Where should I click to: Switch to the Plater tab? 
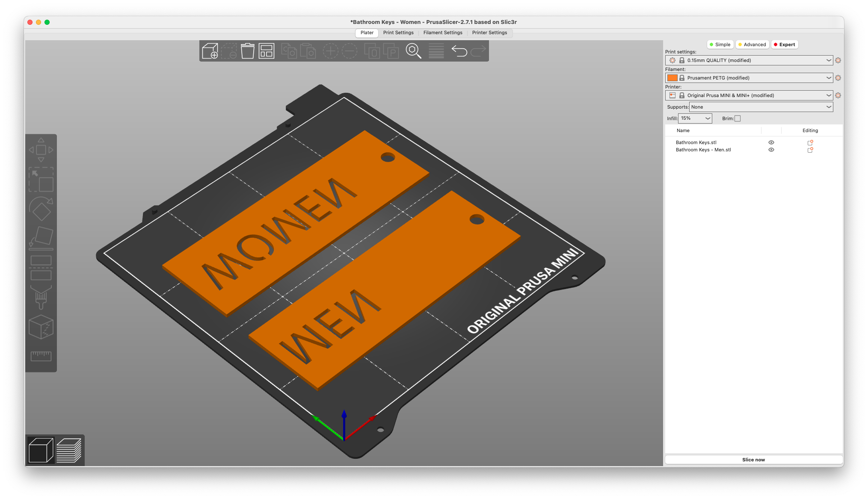point(367,32)
